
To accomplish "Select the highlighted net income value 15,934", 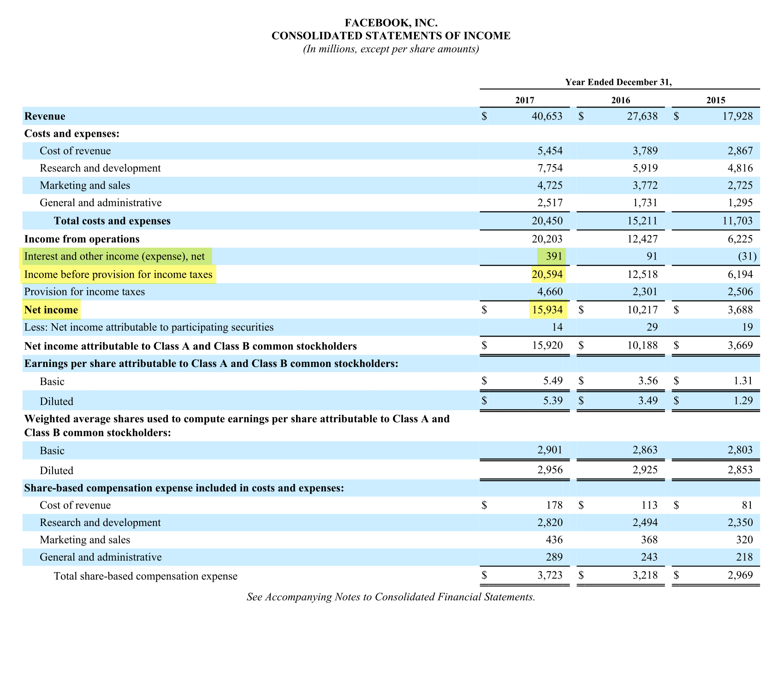I will point(547,310).
